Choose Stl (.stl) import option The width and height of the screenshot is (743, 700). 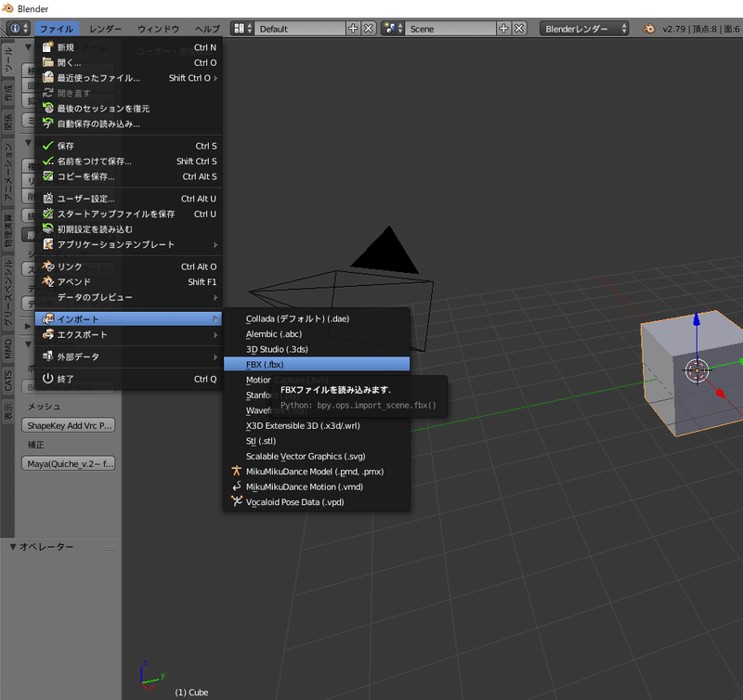(x=317, y=440)
